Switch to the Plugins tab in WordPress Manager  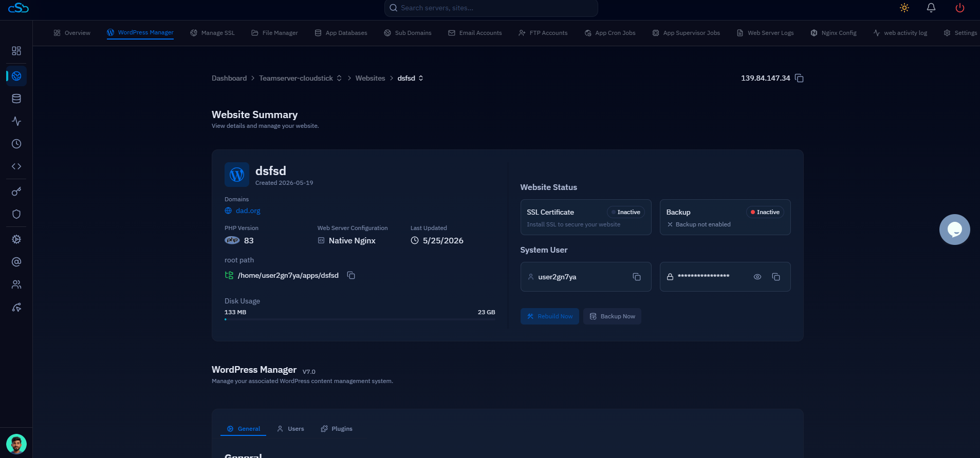tap(337, 429)
